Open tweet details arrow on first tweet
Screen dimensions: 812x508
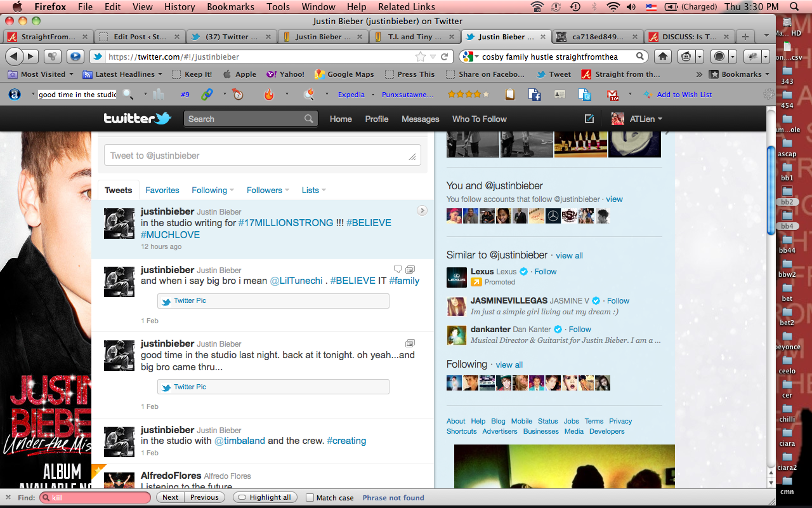[422, 211]
